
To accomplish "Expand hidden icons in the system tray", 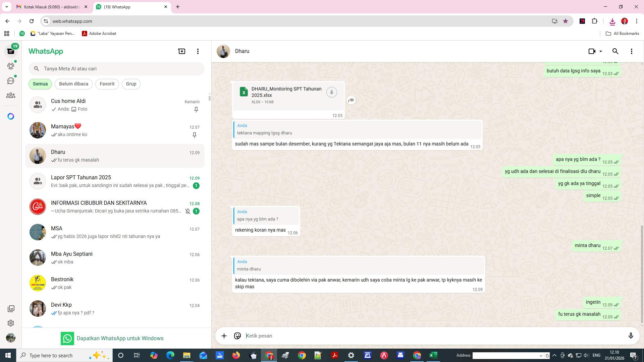I will pos(554,355).
